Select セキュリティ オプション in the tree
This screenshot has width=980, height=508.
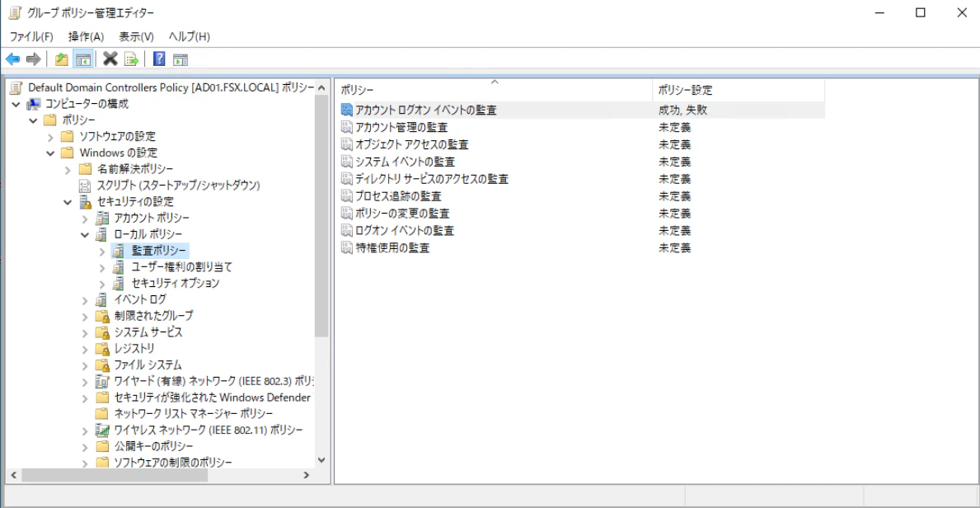(x=176, y=283)
